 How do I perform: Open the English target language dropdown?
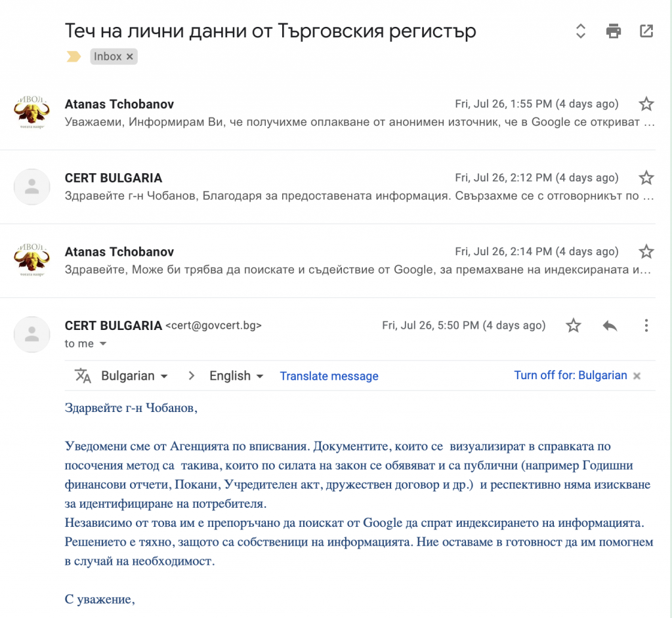pyautogui.click(x=236, y=376)
